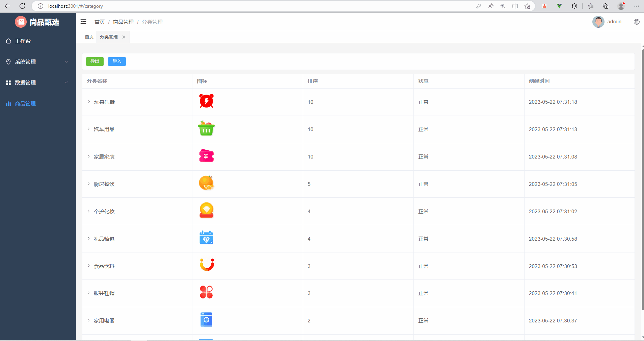Open the favorites list icon
Image resolution: width=644 pixels, height=341 pixels.
[x=591, y=6]
